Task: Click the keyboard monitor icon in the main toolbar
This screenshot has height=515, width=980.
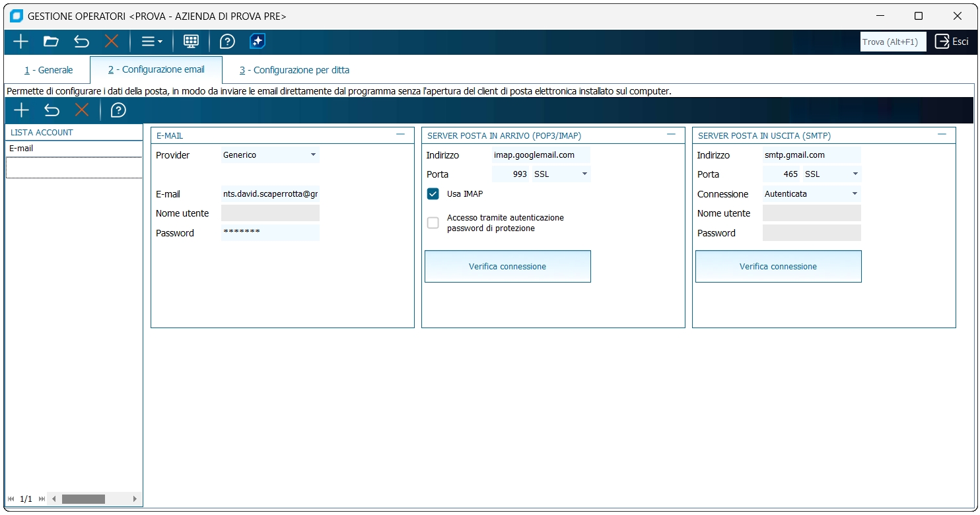Action: pyautogui.click(x=191, y=42)
